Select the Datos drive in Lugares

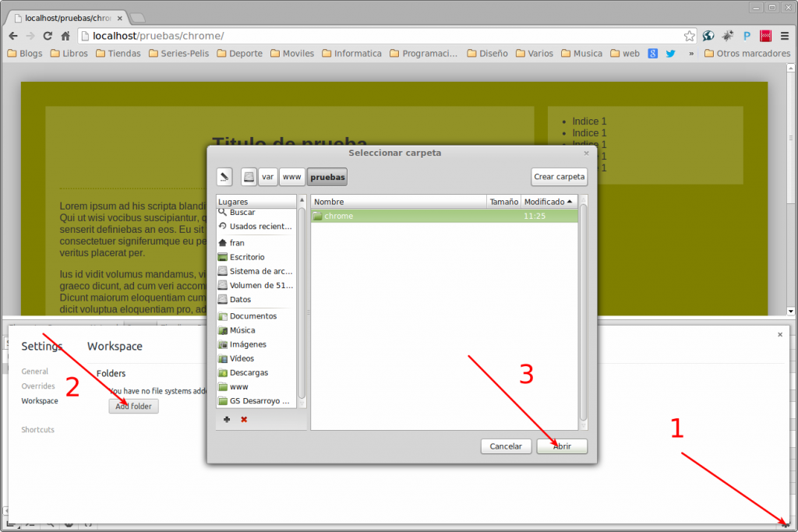tap(256, 300)
